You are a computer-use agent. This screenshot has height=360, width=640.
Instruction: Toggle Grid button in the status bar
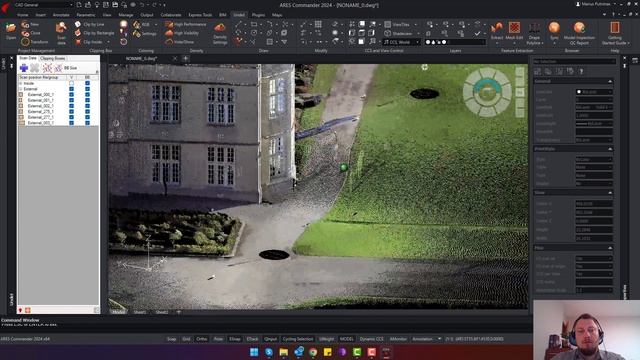[x=186, y=339]
